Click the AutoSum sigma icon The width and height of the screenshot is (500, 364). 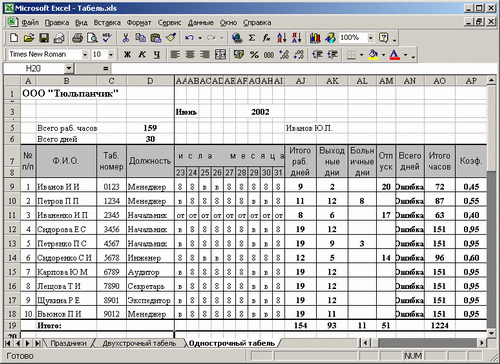click(252, 38)
